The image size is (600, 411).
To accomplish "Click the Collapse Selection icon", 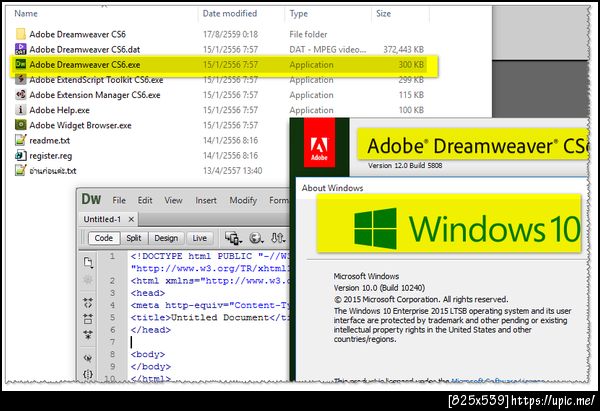I will click(x=88, y=318).
